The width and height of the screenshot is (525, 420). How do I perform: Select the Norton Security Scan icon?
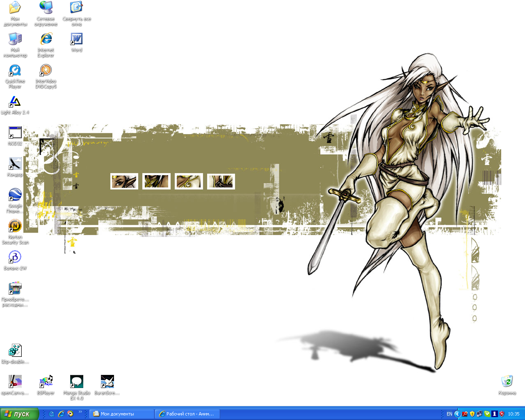[x=15, y=232]
